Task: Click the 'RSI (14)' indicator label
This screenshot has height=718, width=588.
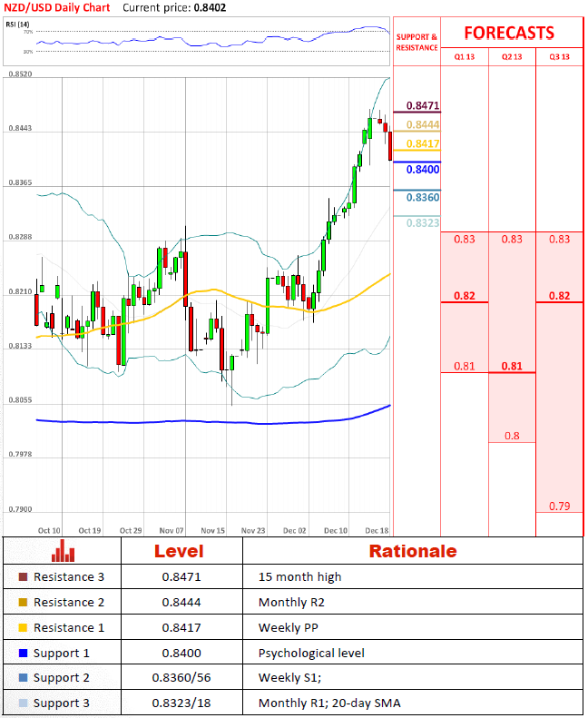Action: (17, 25)
